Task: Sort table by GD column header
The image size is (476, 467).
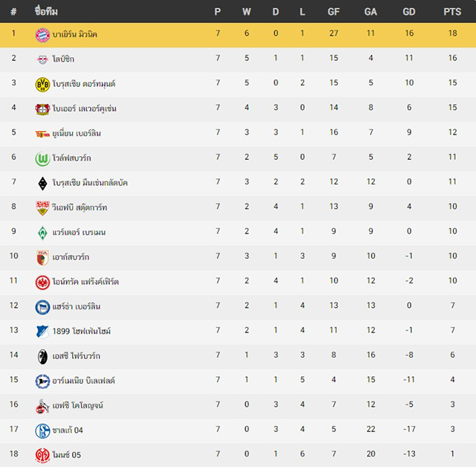Action: point(409,12)
